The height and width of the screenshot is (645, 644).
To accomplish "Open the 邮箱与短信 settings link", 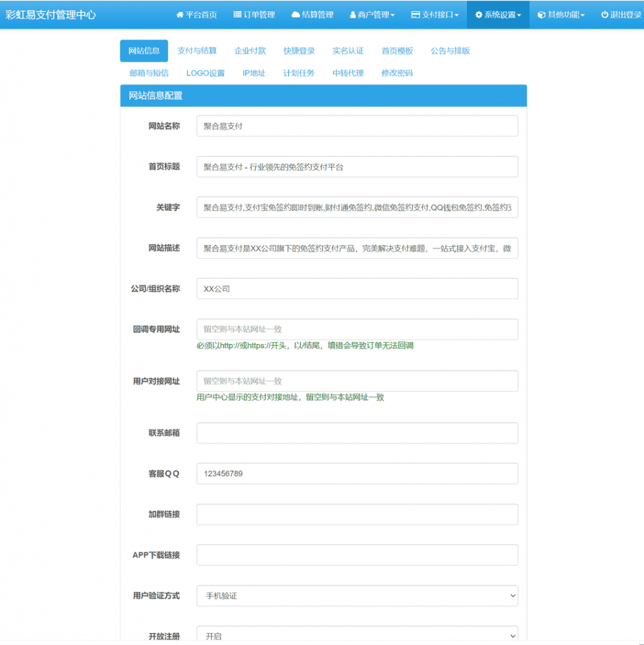I will coord(149,73).
